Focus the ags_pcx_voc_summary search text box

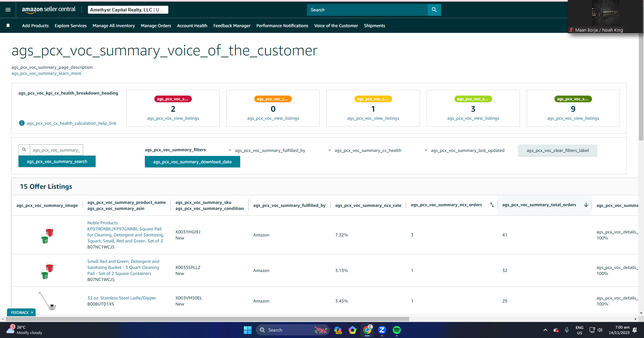click(56, 150)
